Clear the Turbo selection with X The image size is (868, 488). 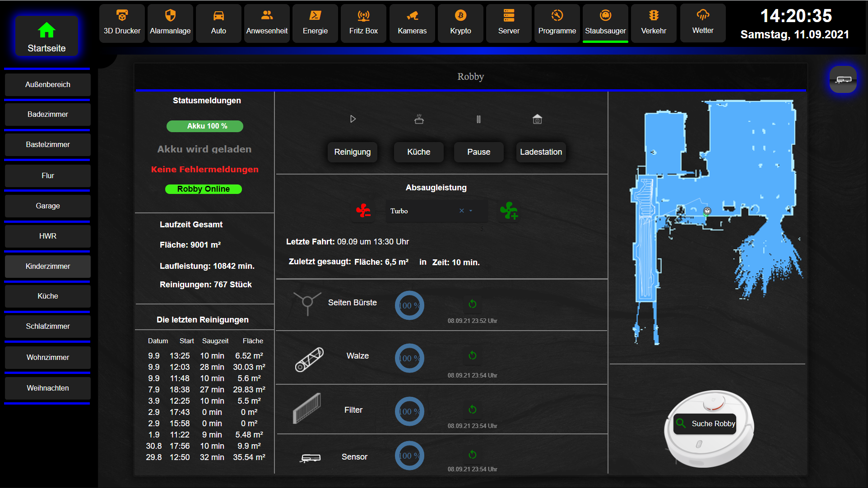462,211
